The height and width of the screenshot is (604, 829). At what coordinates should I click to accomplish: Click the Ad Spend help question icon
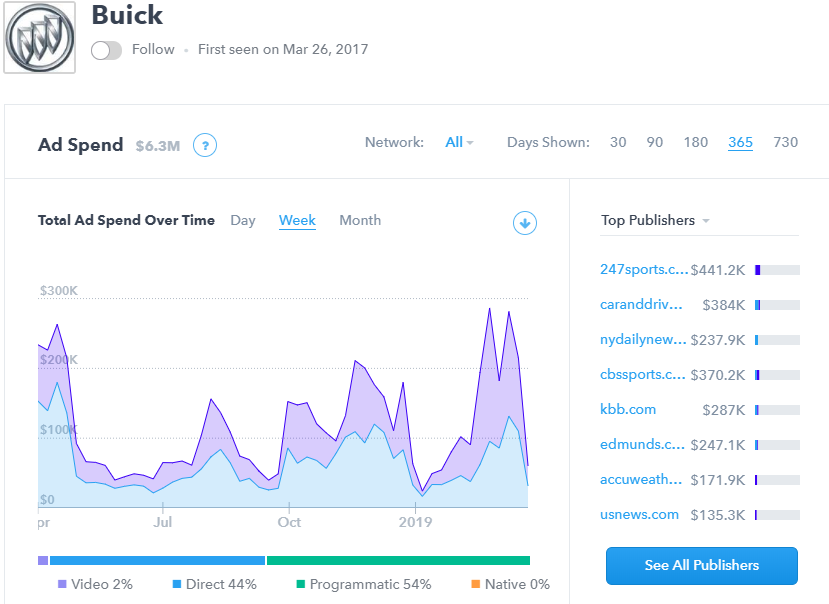[205, 145]
